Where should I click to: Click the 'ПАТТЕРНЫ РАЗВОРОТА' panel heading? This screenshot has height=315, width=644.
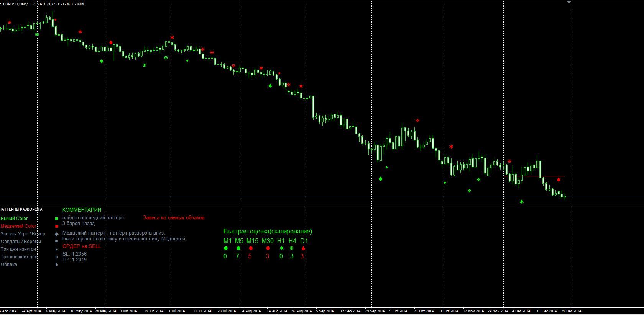(21, 209)
